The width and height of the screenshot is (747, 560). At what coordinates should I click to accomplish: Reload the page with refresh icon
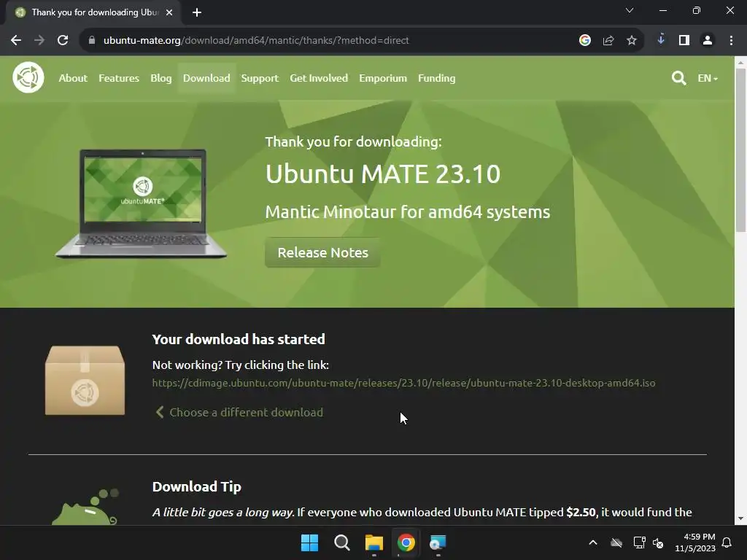63,41
